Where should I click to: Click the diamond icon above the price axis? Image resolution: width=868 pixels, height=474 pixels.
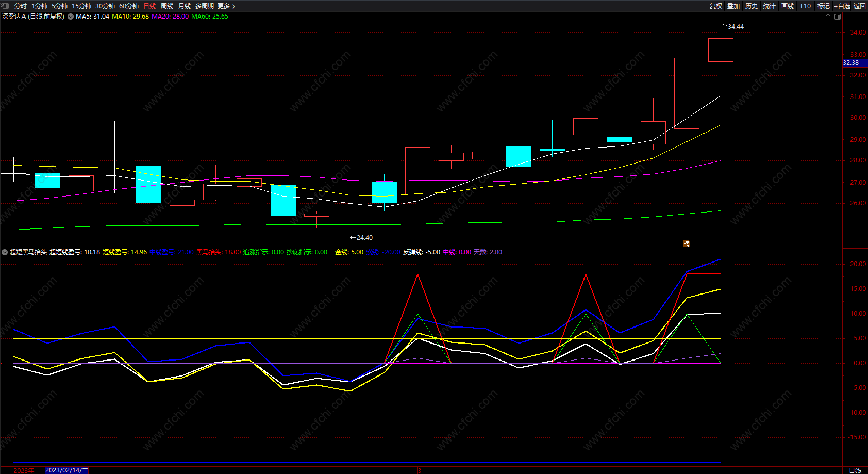(x=828, y=17)
